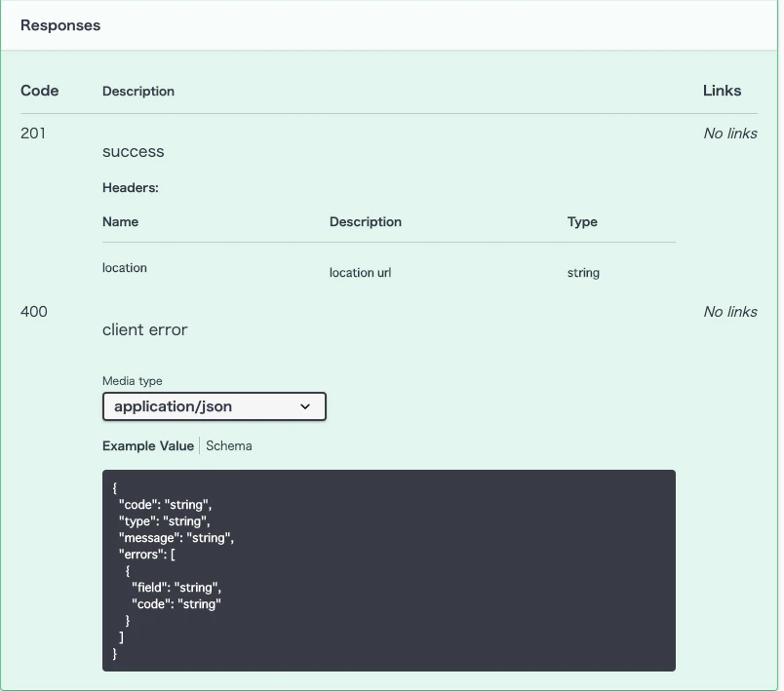Click the 201 response code
This screenshot has width=784, height=691.
click(33, 134)
